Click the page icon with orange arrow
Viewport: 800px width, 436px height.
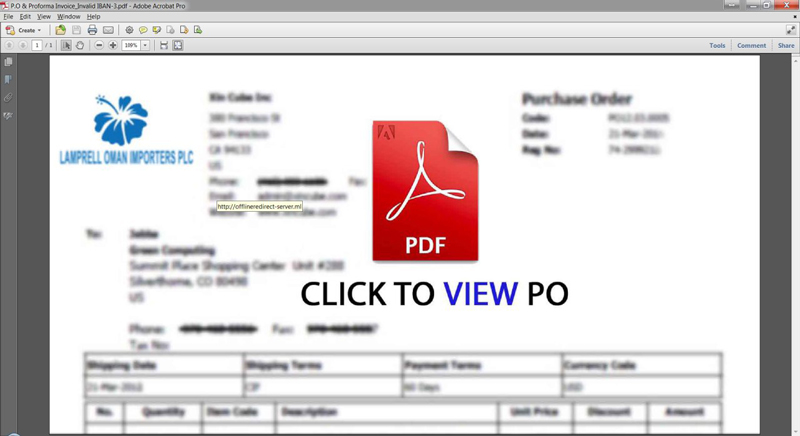(184, 30)
